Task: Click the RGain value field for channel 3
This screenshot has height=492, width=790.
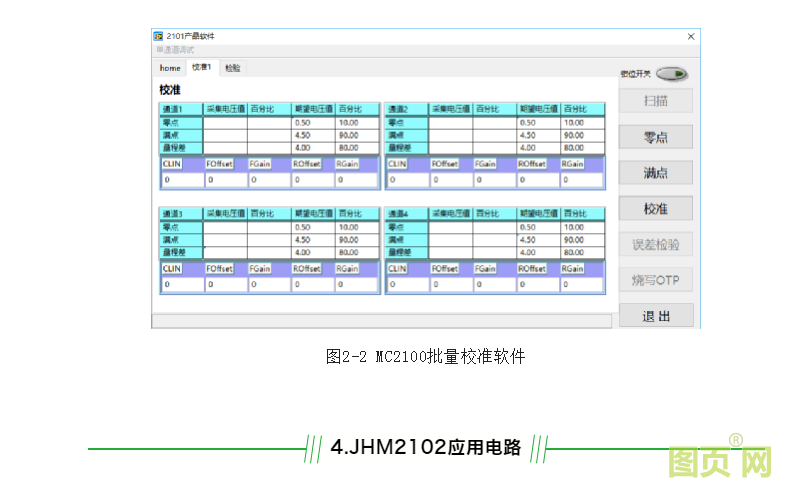Action: coord(356,285)
